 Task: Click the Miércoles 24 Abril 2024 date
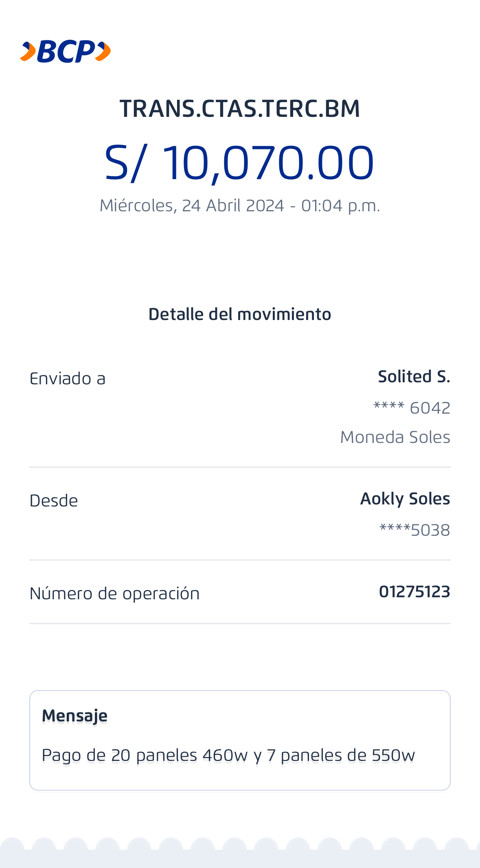coord(240,206)
